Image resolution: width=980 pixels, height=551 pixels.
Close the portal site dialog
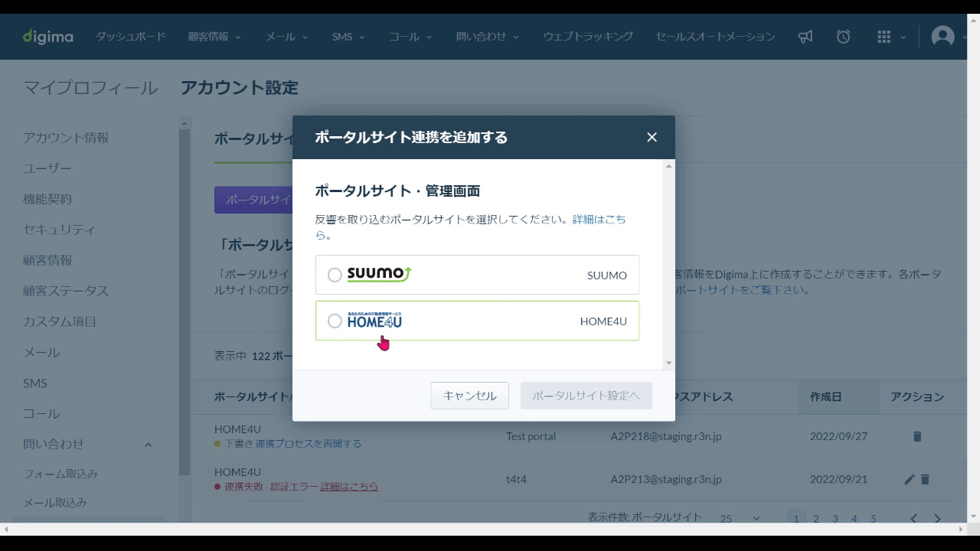tap(652, 137)
